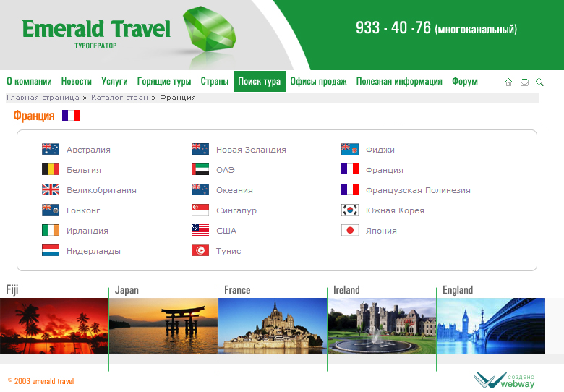The height and width of the screenshot is (392, 564).
Task: Open the Офисы продаж page
Action: pos(318,81)
